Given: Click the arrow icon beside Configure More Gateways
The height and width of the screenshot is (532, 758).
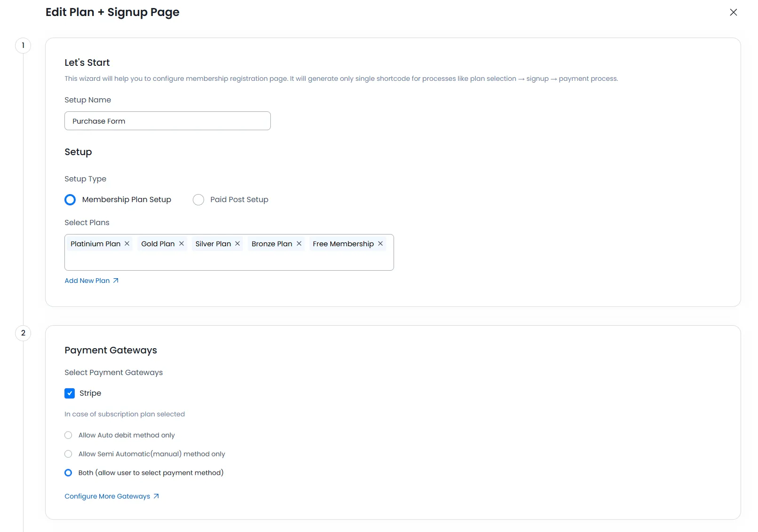Looking at the screenshot, I should pyautogui.click(x=156, y=496).
